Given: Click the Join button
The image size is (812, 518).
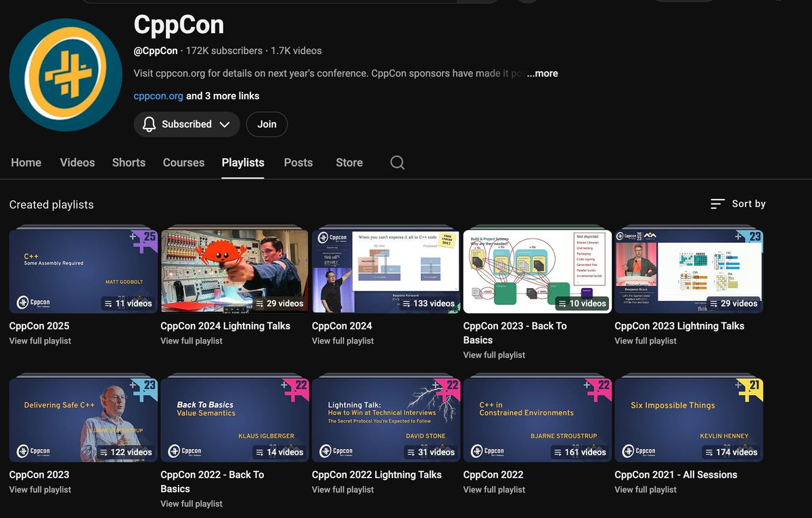Looking at the screenshot, I should (267, 124).
